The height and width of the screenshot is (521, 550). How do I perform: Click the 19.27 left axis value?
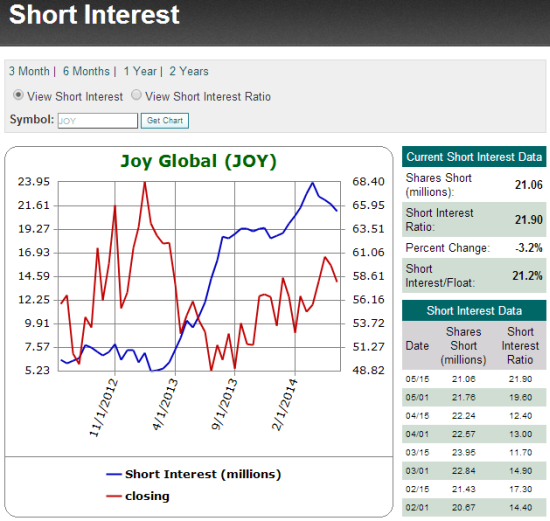(34, 229)
